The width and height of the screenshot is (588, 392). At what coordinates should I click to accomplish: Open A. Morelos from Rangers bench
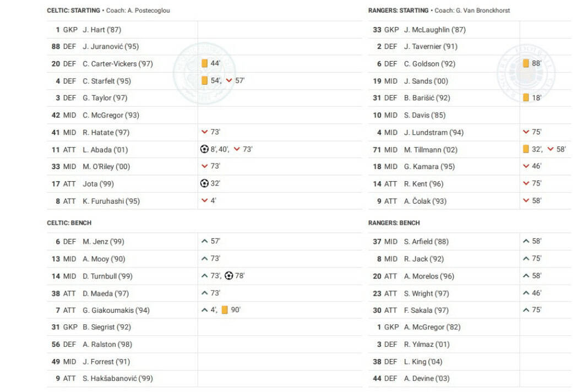[429, 276]
